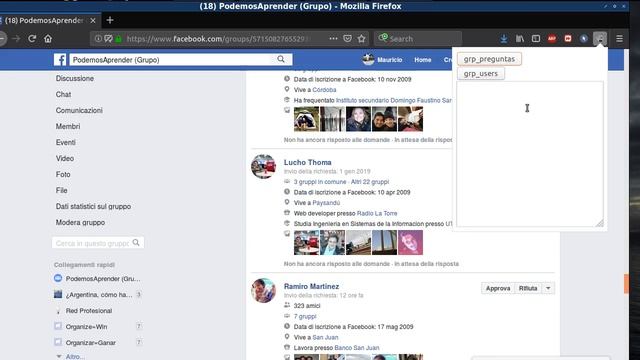
Task: Open 3 gruppi in comune link
Action: pos(320,182)
